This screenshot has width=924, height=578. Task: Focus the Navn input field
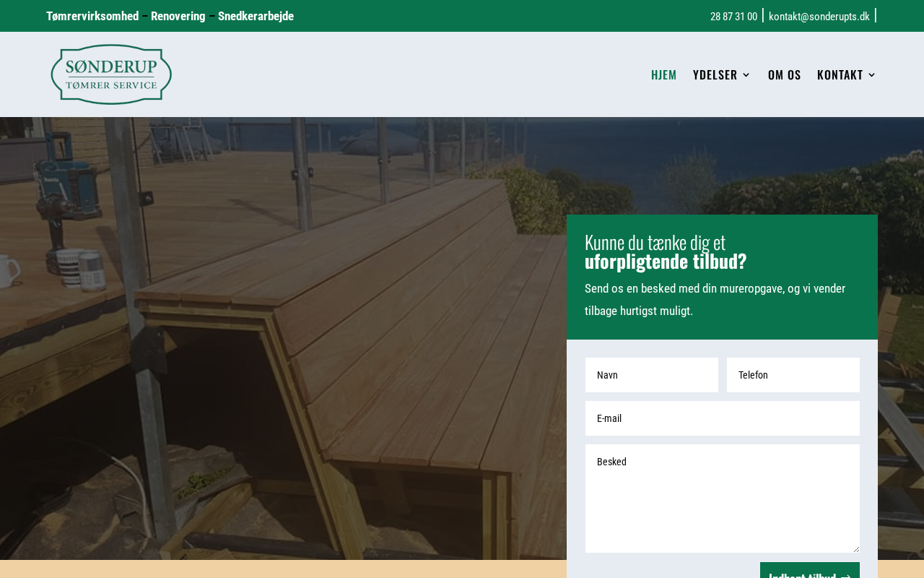(652, 375)
